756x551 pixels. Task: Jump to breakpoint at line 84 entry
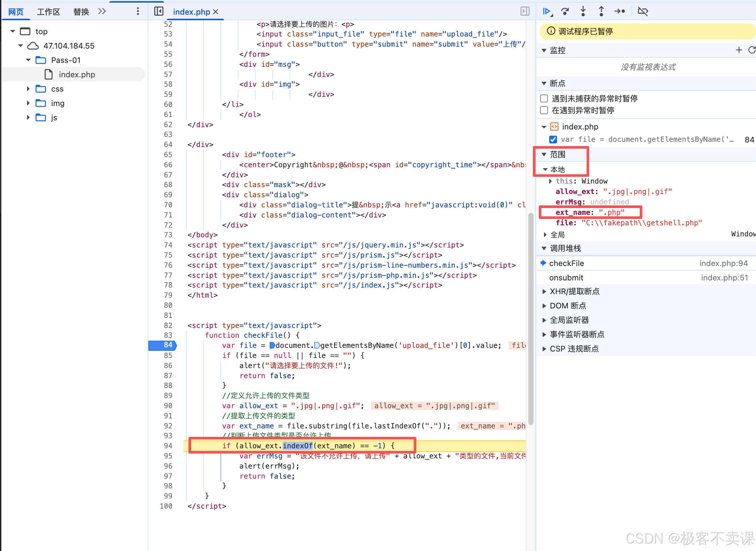pos(647,140)
